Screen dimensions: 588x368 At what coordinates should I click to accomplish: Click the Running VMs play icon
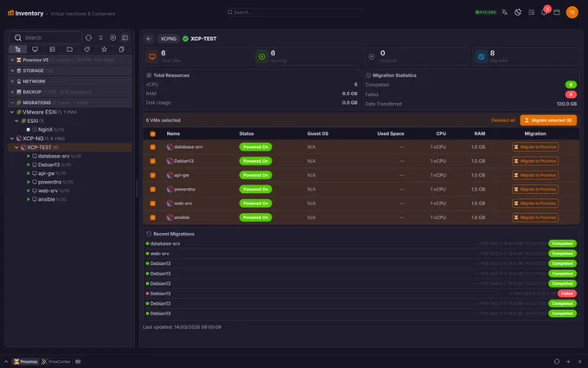tap(262, 56)
